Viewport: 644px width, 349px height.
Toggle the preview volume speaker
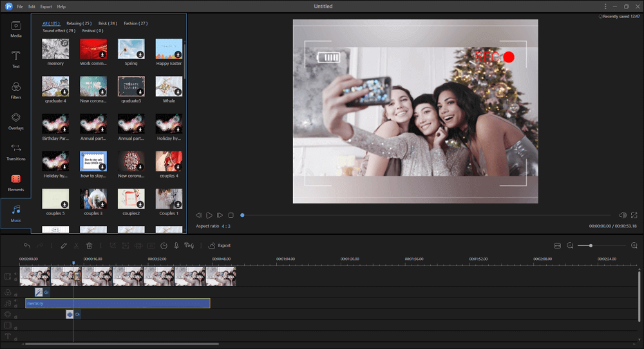622,215
